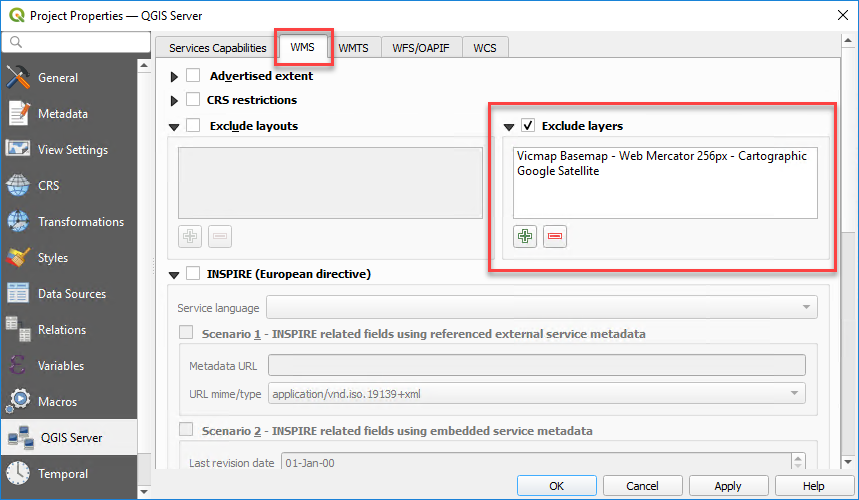Expand the CRS restrictions section arrow

[x=174, y=101]
